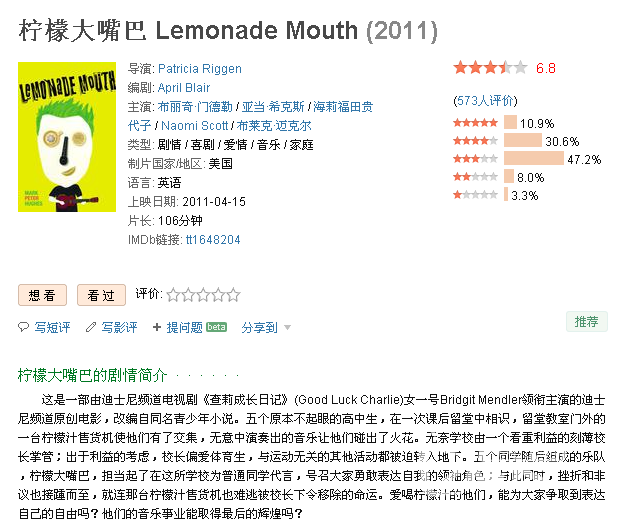Rate the movie three stars
The width and height of the screenshot is (629, 530).
click(x=203, y=295)
